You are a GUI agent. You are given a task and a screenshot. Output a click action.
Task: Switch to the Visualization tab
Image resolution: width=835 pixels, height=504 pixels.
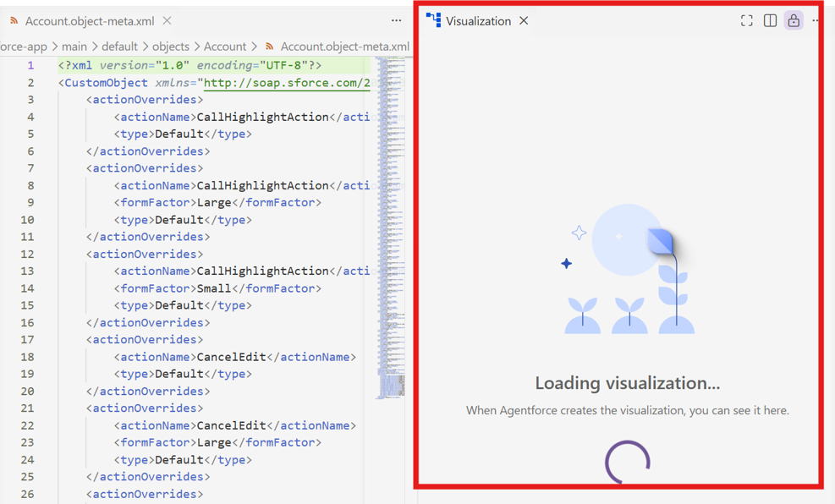(x=478, y=21)
